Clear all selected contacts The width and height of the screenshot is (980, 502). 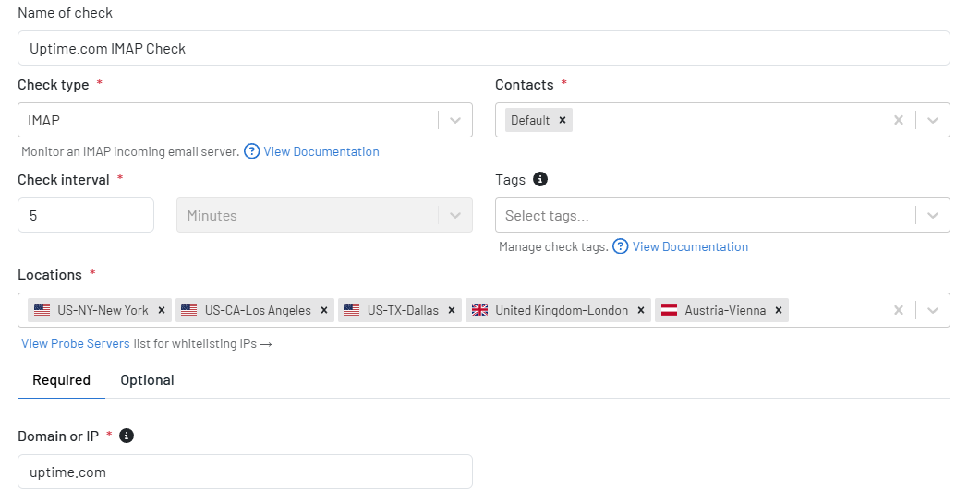point(898,121)
